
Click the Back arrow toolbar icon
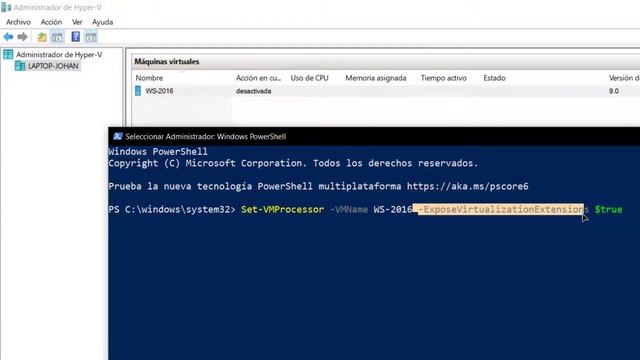pos(8,37)
